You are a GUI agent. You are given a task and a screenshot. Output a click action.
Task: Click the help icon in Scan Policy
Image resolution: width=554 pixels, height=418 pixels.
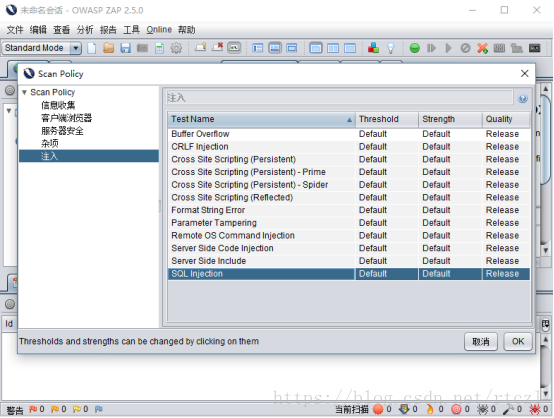(x=523, y=98)
